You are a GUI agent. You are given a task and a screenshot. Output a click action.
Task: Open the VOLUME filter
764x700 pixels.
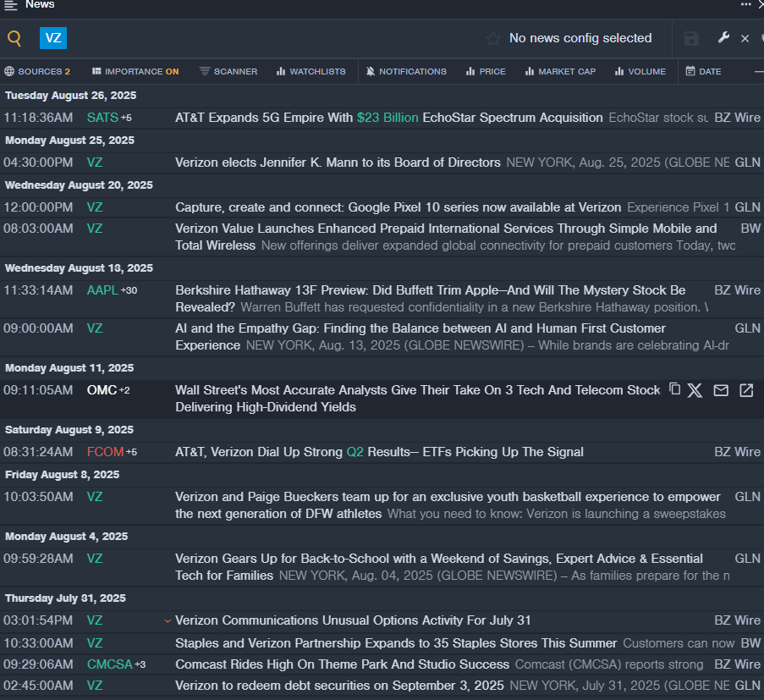[640, 72]
